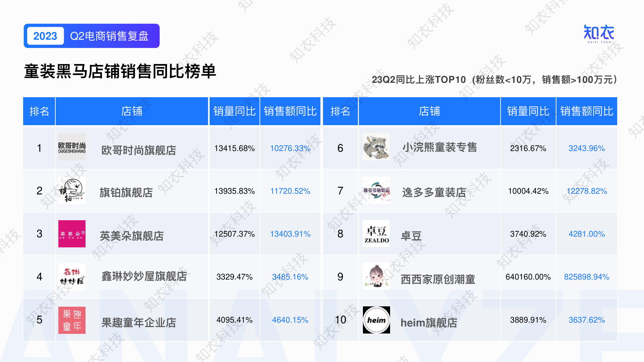Click the pink 英美朵 store logo

coord(72,234)
